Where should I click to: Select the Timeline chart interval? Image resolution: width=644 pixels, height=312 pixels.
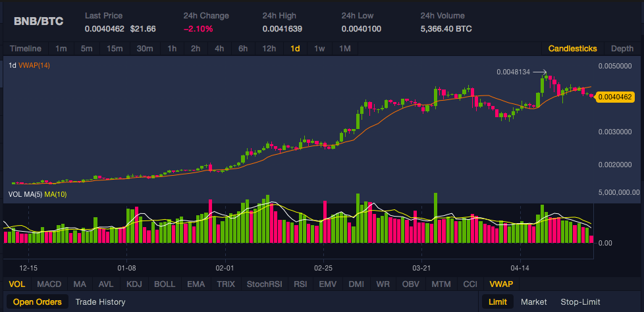pos(26,49)
